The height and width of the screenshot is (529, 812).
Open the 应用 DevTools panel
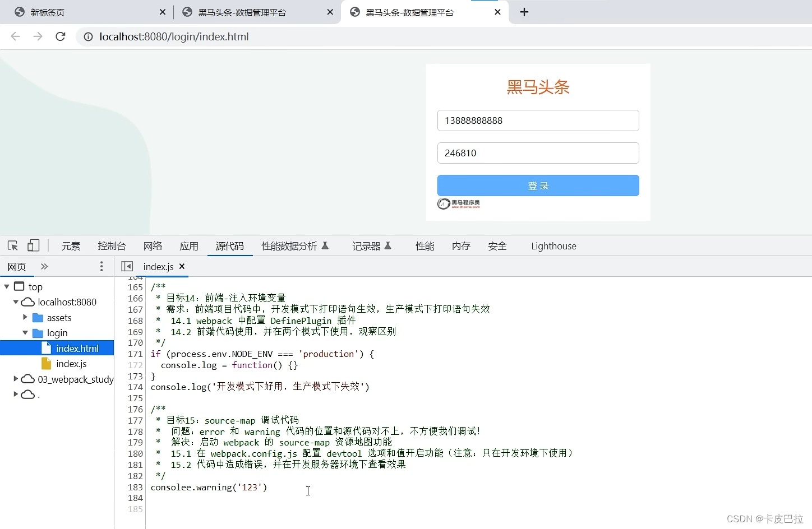[189, 245]
